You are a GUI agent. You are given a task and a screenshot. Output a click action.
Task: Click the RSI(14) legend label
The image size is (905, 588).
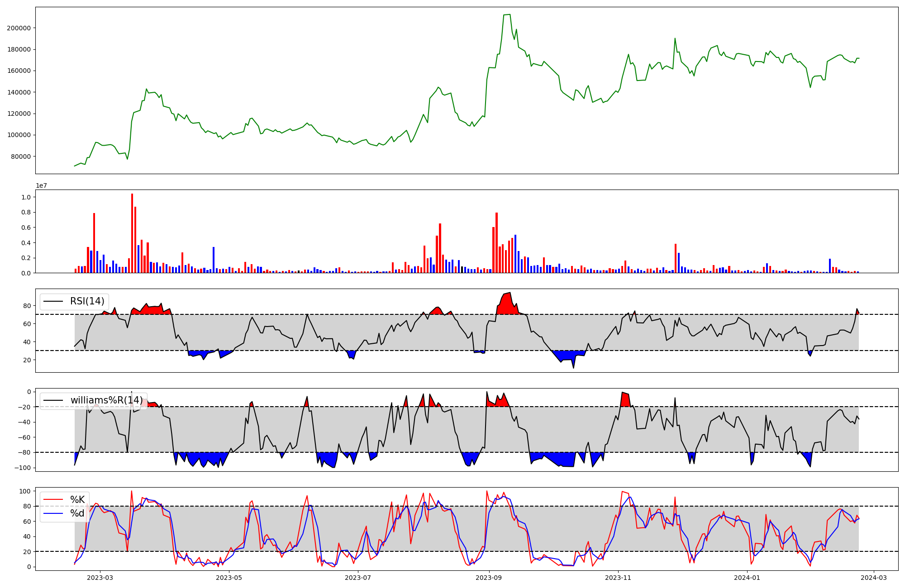(x=87, y=301)
